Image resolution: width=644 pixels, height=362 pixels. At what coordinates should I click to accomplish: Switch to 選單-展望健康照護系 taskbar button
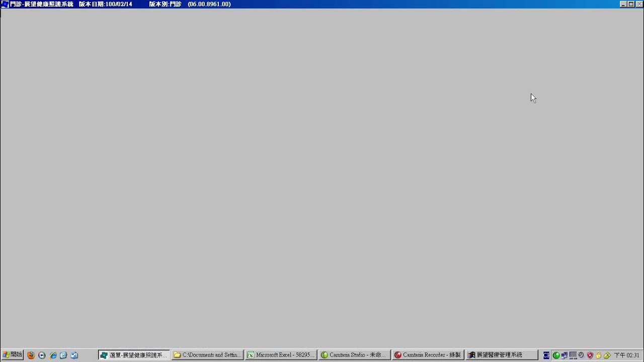click(x=134, y=355)
